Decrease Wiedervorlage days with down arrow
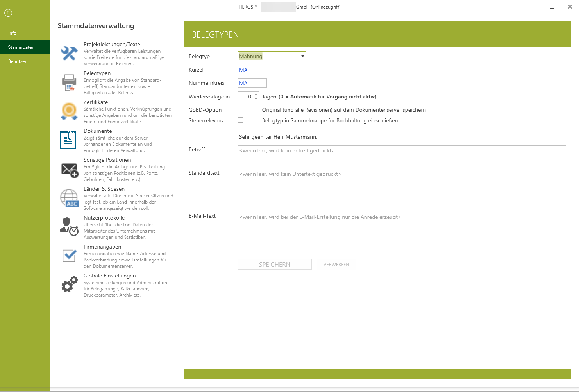Viewport: 579px width, 392px height. pos(256,98)
